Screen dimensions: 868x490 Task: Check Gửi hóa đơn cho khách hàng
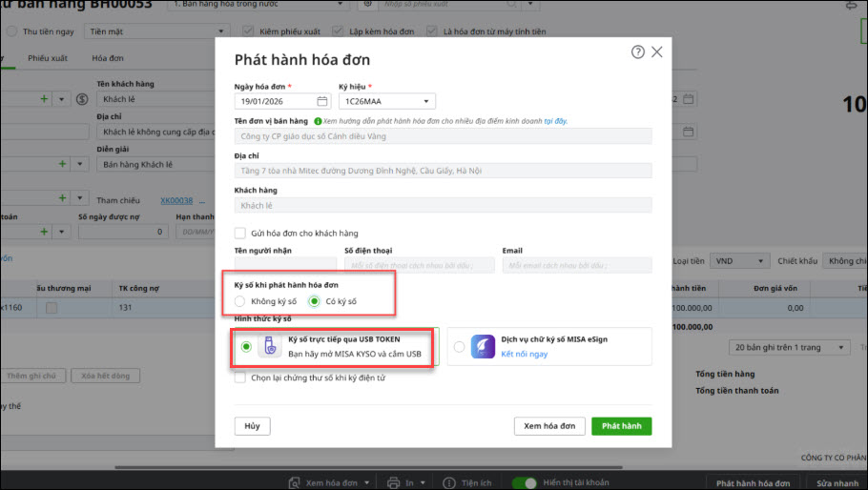(x=240, y=233)
